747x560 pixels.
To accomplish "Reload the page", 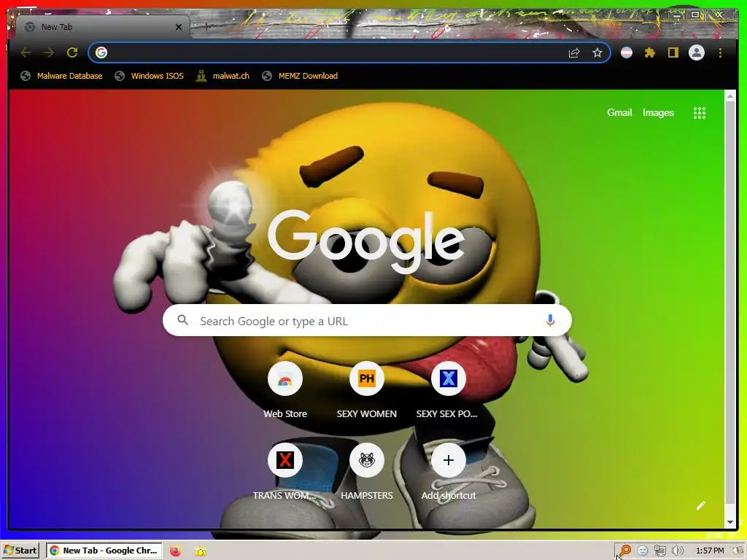I will point(72,52).
